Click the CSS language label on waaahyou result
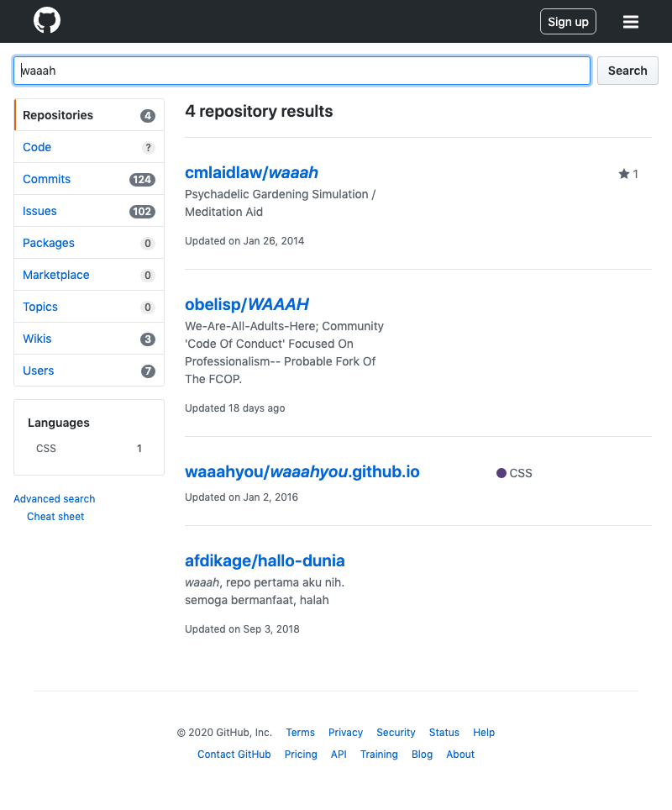Viewport: 672px width, 810px height. click(x=521, y=473)
